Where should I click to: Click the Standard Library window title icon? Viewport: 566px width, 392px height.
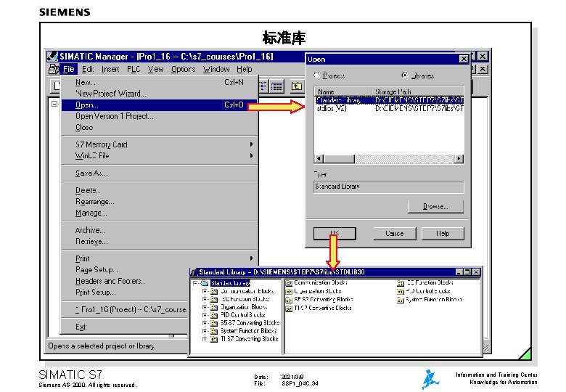(194, 272)
